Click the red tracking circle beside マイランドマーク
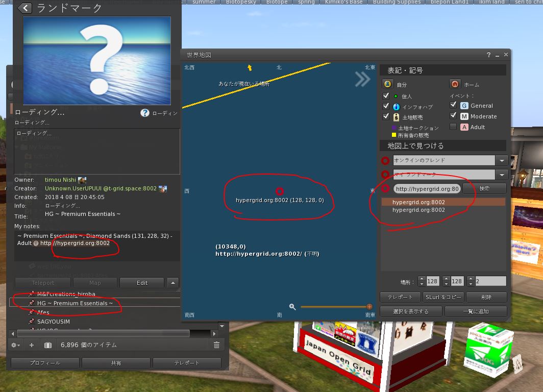Screen dimensions: 543x392 coord(385,175)
